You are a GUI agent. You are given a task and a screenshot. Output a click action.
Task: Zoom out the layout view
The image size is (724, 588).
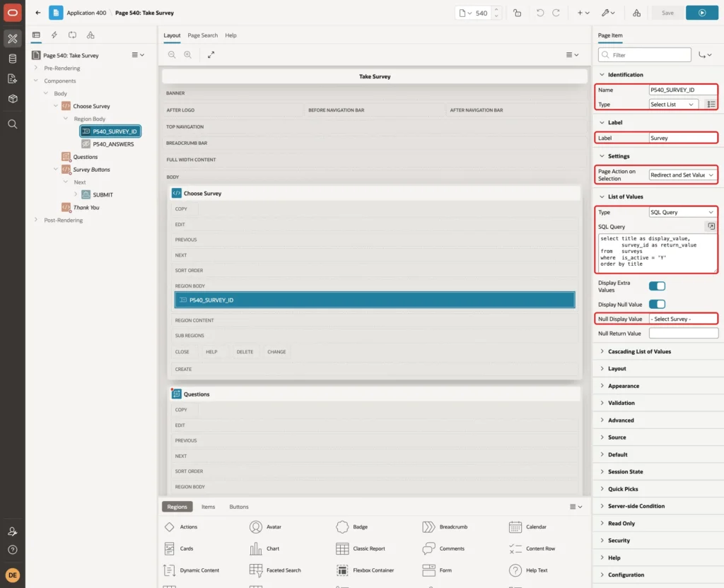[x=172, y=54]
